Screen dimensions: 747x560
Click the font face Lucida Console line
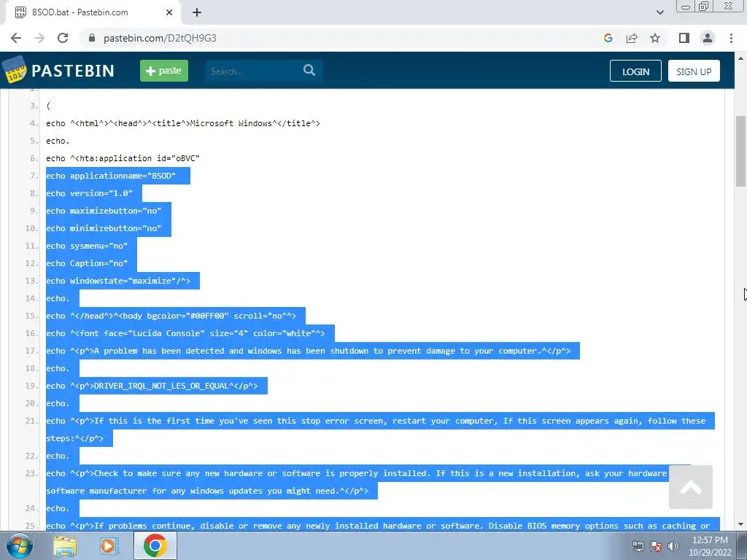[185, 333]
